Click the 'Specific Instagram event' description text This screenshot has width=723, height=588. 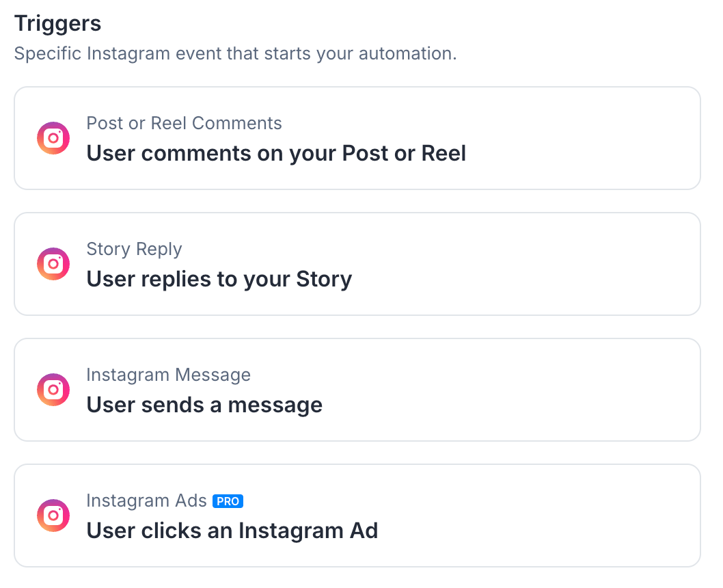[235, 54]
